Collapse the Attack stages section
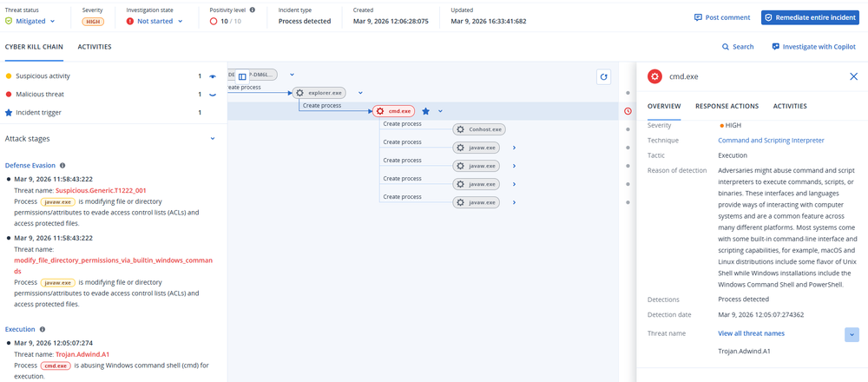868x382 pixels. 213,138
